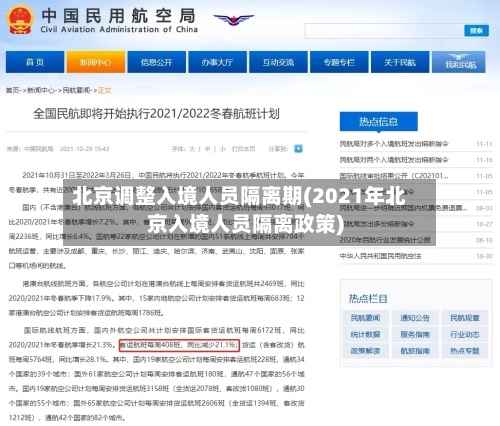The height and width of the screenshot is (426, 500).
Task: Click the article title 全国民航即将开始执行
Action: click(x=156, y=114)
